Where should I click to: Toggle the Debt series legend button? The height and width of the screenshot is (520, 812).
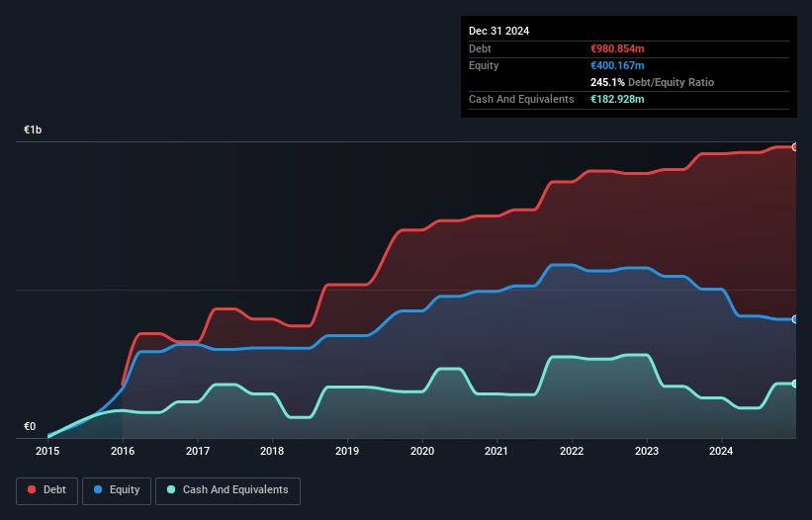pos(47,490)
